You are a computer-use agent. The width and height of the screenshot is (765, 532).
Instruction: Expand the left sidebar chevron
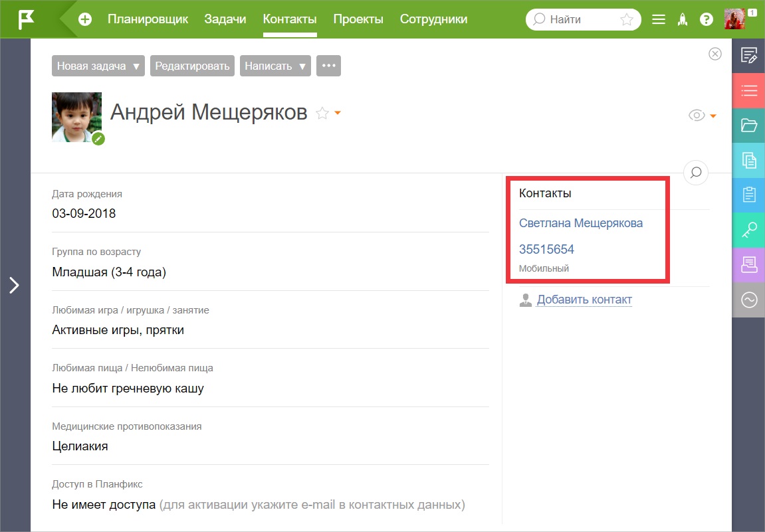[14, 285]
